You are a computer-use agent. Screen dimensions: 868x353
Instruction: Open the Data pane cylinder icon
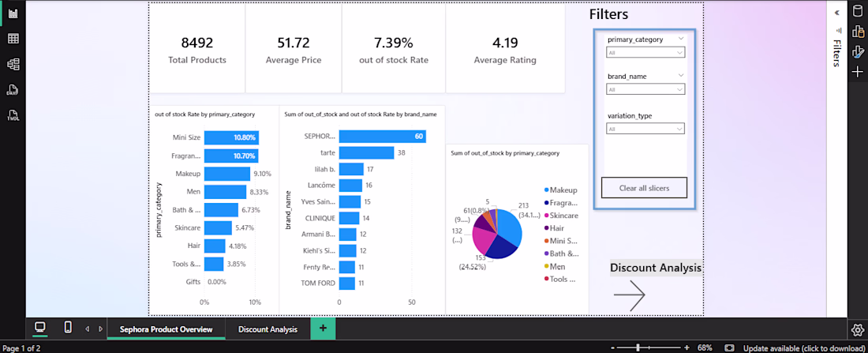[858, 13]
